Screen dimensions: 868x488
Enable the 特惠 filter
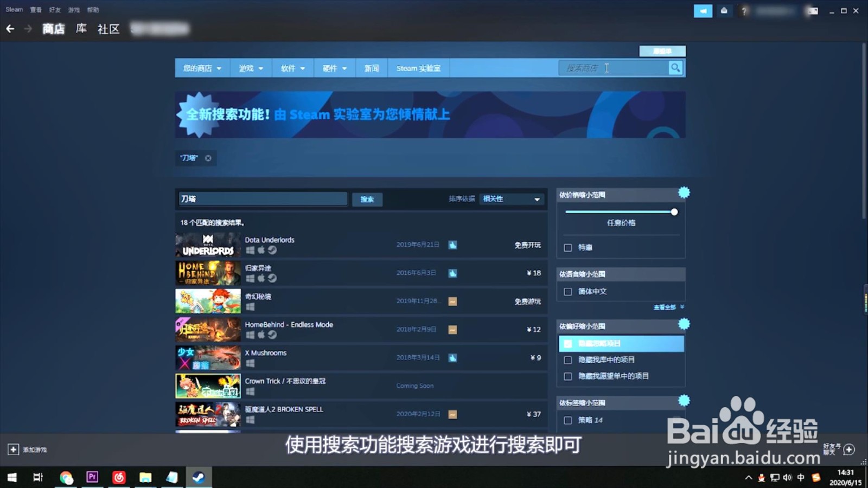point(568,247)
